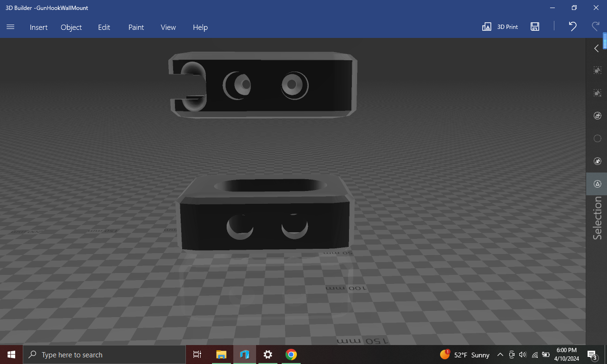The image size is (607, 364).
Task: Click the dashed-circle icon below the empty circle
Action: coord(597,161)
